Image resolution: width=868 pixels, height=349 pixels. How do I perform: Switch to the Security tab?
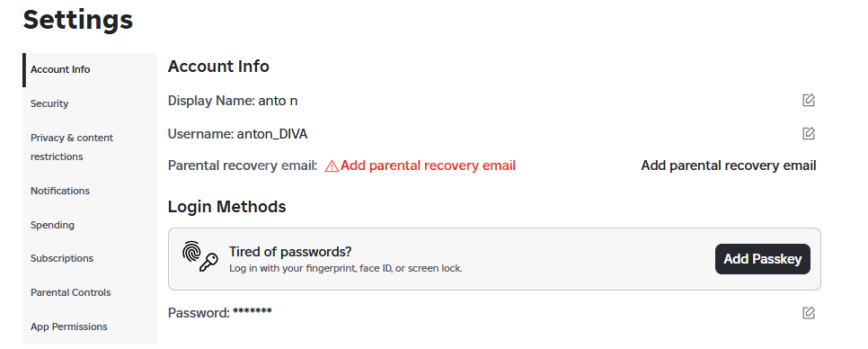[49, 103]
